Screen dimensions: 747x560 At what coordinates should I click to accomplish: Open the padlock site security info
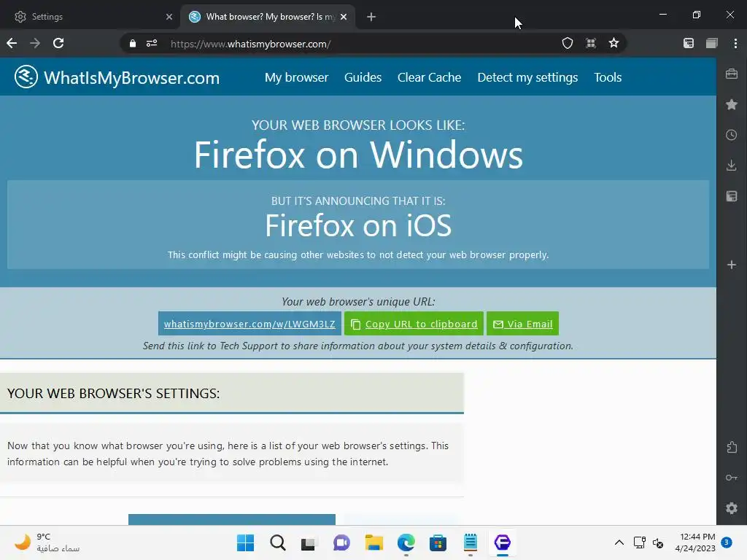133,44
